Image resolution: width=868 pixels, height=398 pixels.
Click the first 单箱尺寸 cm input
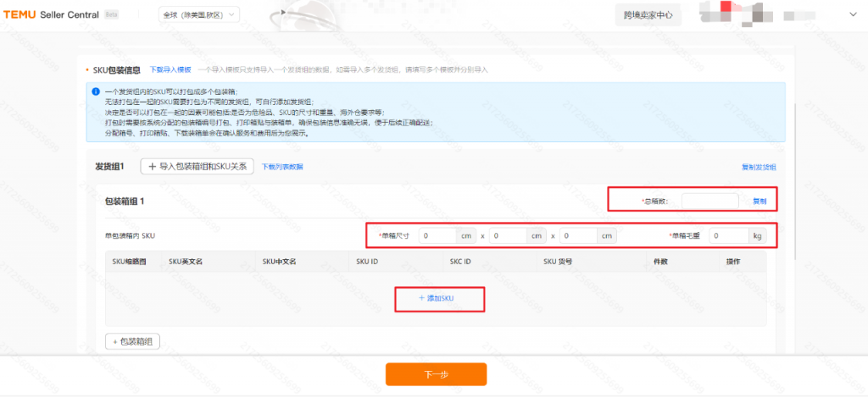[x=437, y=236]
